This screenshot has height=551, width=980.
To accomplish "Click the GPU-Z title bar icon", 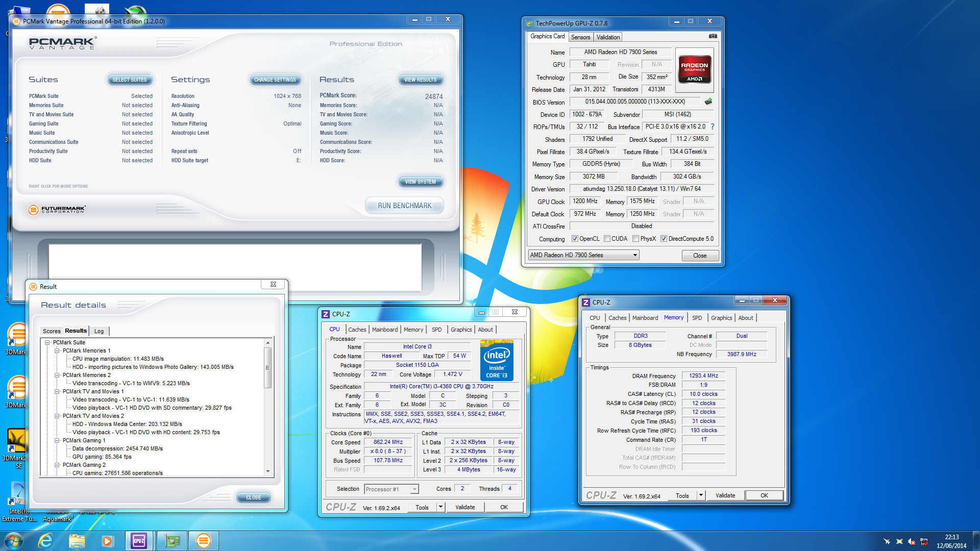I will [530, 23].
